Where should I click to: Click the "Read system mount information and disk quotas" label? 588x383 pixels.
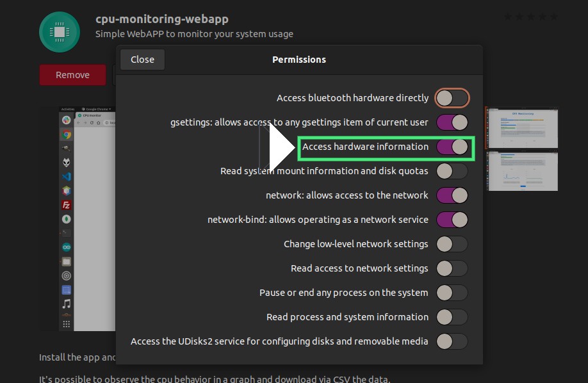(324, 171)
